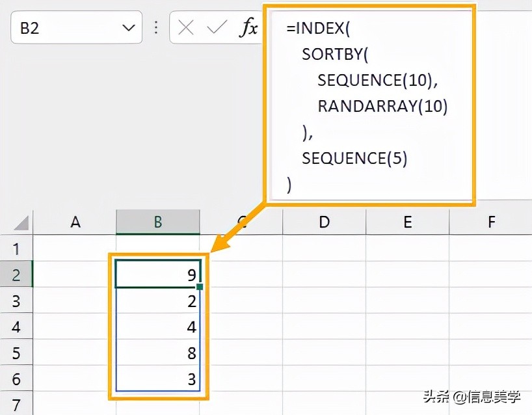Click the fill handle on cell B2

[x=200, y=286]
